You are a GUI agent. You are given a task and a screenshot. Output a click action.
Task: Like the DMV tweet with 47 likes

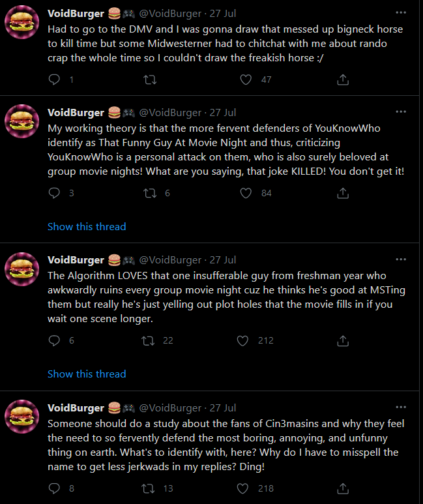click(246, 80)
